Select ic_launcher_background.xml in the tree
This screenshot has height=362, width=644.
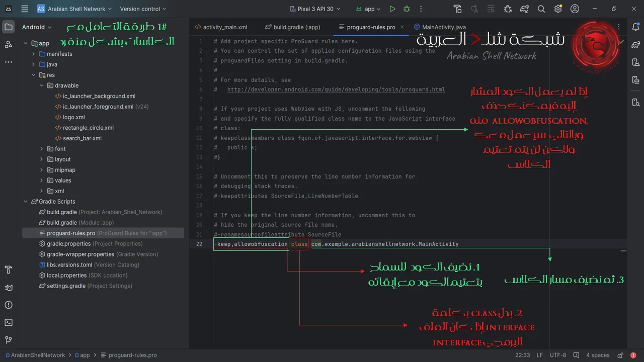(x=99, y=96)
